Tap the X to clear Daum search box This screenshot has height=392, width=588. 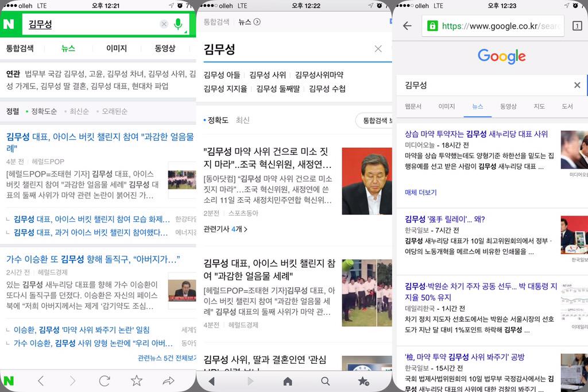pyautogui.click(x=378, y=49)
